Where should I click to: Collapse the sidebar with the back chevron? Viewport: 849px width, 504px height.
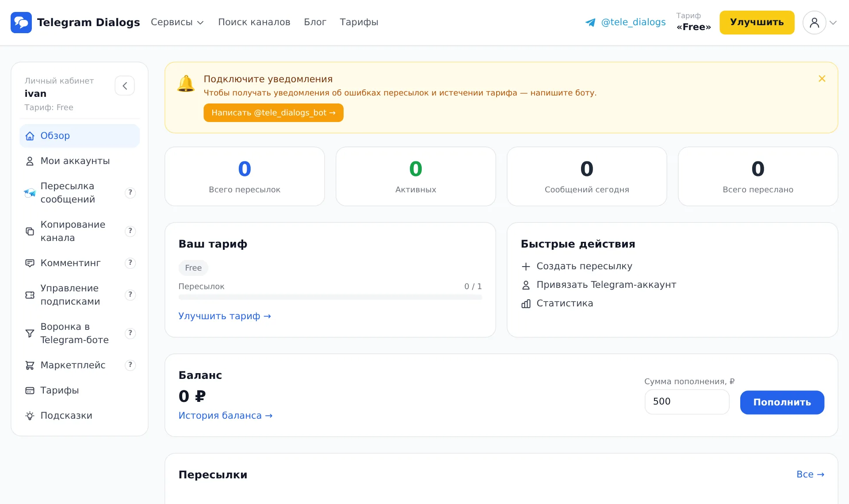[125, 86]
